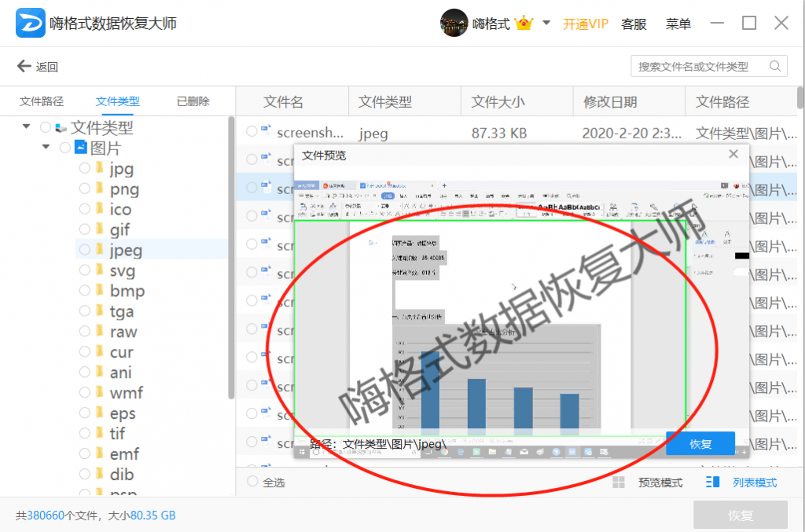Select the 87.33 KB screenshot row checkbox
805x532 pixels.
coord(252,130)
